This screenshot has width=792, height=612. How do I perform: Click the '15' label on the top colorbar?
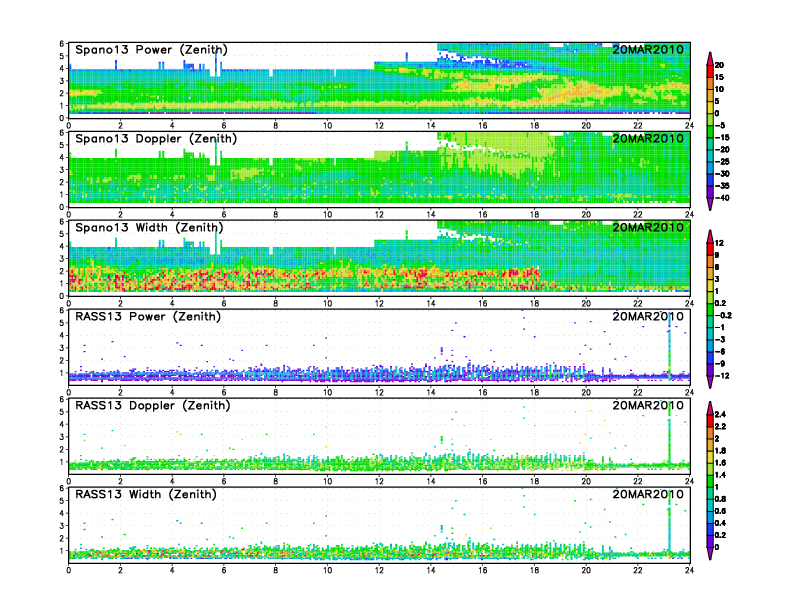pos(719,77)
